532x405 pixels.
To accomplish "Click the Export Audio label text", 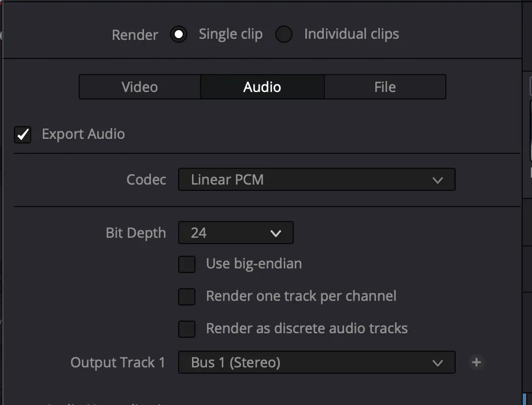I will point(83,134).
